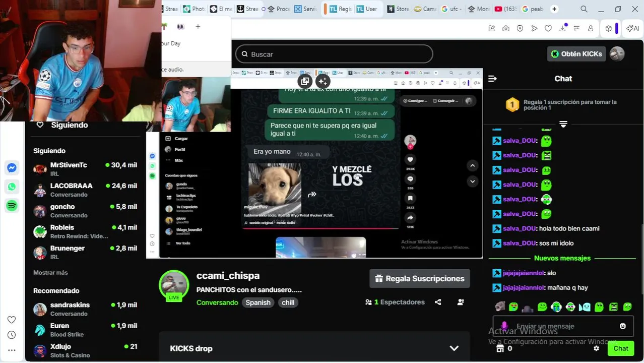Viewport: 644px width, 363px height.
Task: Click jajajajaiannlol username on 'alo' message
Action: click(x=524, y=273)
